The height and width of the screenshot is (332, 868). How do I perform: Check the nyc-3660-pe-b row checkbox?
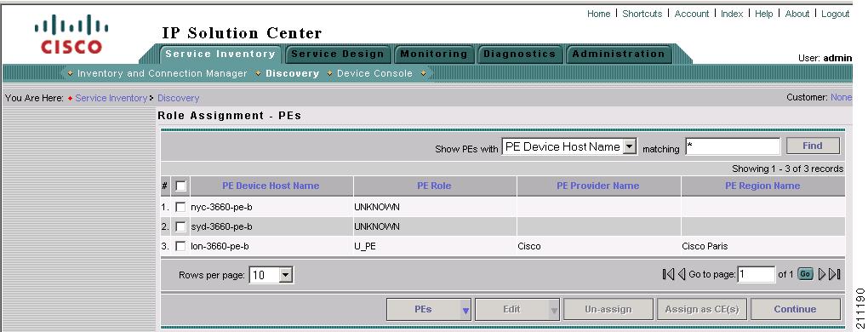[180, 207]
